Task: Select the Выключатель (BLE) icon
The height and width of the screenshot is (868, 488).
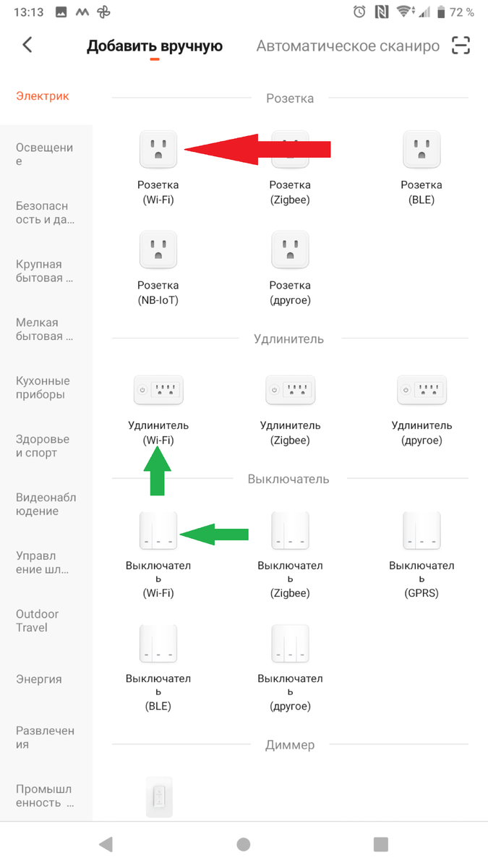Action: click(158, 643)
